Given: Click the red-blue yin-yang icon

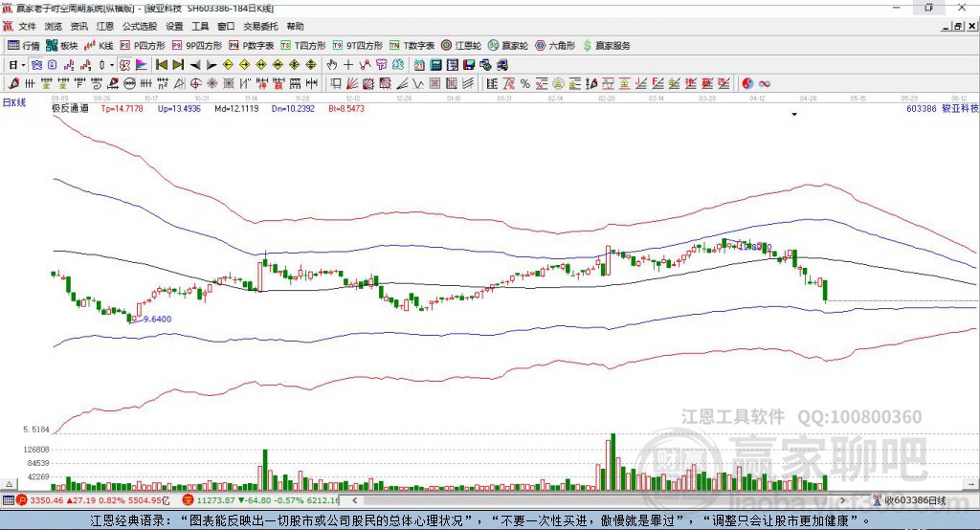Looking at the screenshot, I should point(747,84).
